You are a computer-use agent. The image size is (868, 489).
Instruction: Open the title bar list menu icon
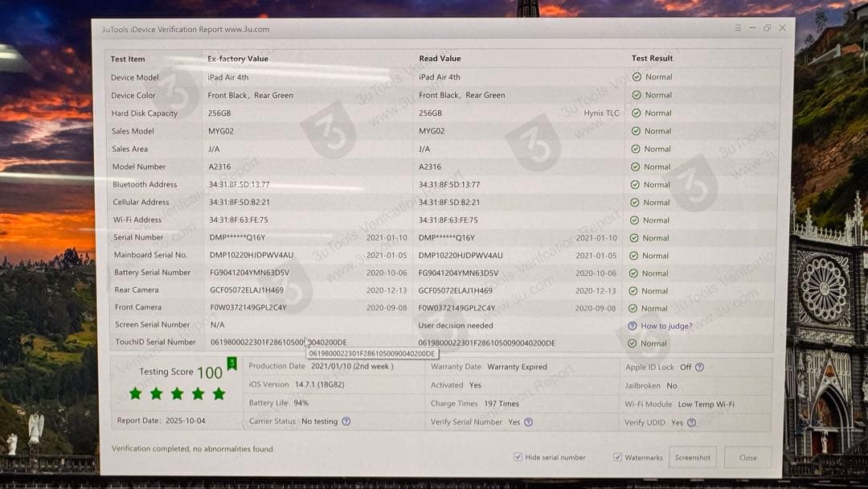tap(738, 28)
